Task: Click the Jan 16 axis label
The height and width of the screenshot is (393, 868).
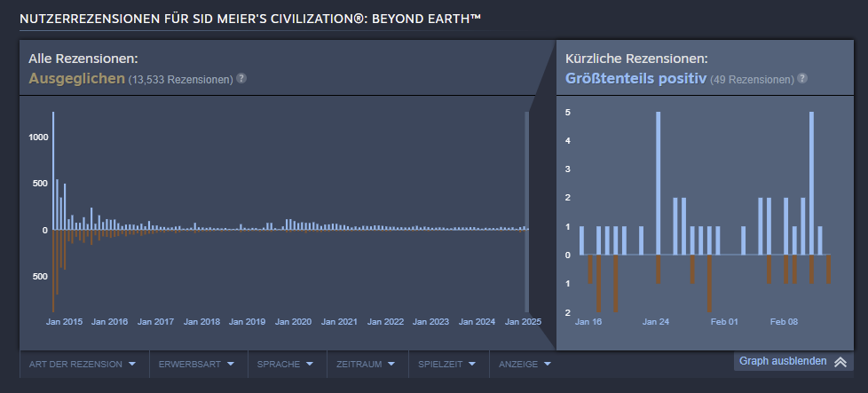Action: pos(588,322)
